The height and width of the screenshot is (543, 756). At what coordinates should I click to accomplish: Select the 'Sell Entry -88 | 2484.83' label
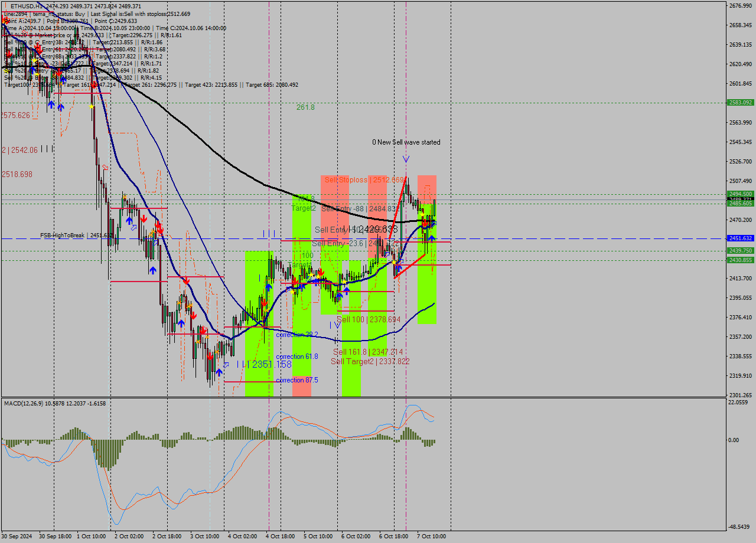click(x=359, y=209)
